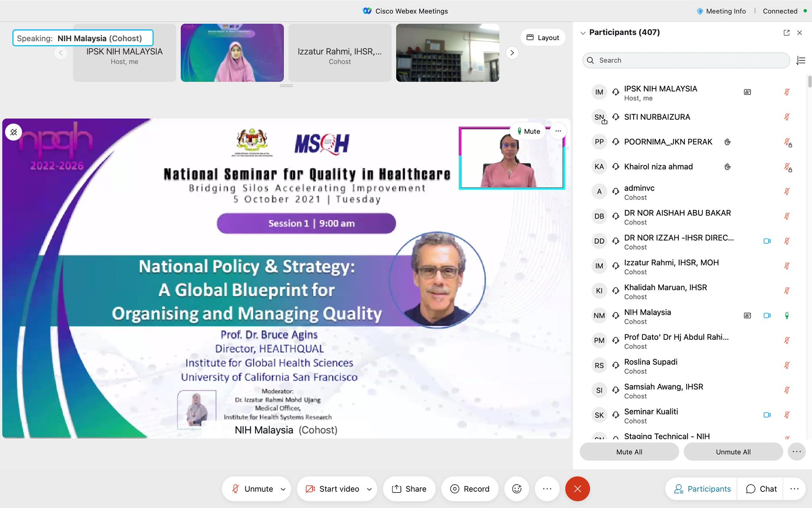This screenshot has height=508, width=812.
Task: Click the participant sort list icon
Action: click(x=801, y=60)
